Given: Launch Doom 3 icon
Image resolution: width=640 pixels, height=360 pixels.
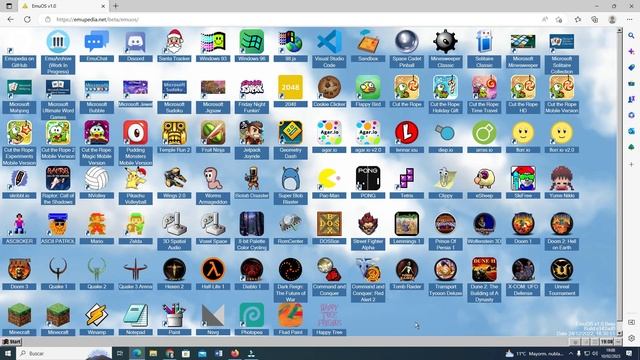Looking at the screenshot, I should (x=19, y=269).
